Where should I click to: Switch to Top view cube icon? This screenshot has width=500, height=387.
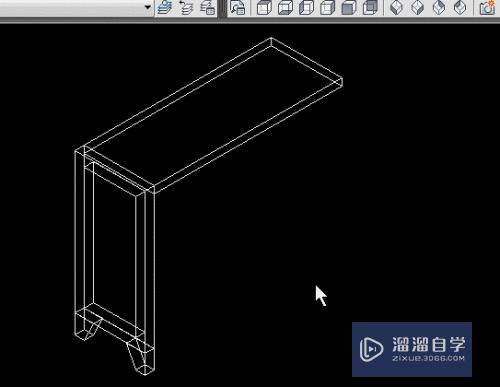coord(264,8)
